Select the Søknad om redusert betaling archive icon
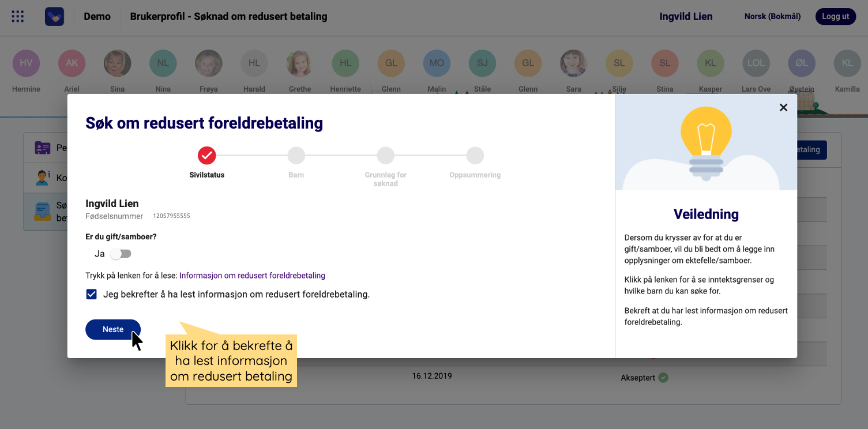Screen dimensions: 868x429 pyautogui.click(x=42, y=210)
